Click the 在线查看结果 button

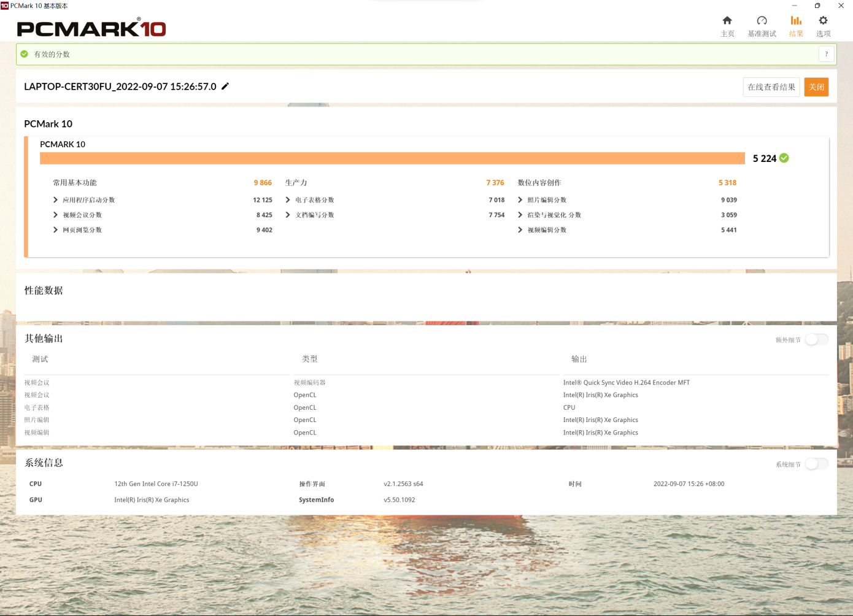(771, 87)
